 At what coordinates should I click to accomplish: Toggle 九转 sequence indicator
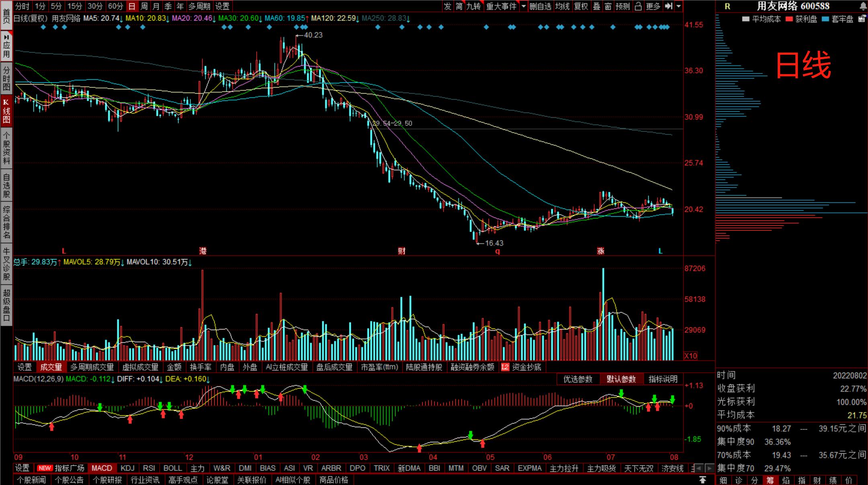click(474, 6)
